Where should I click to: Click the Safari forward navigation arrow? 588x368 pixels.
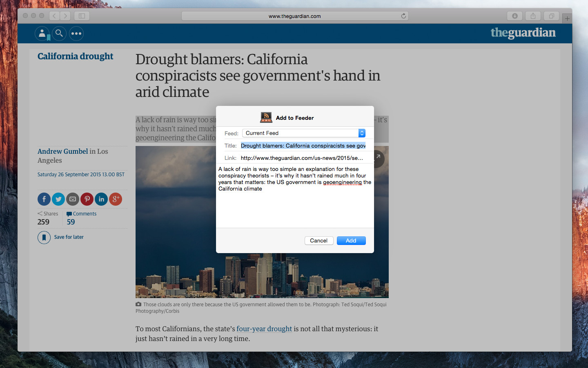[x=65, y=16]
